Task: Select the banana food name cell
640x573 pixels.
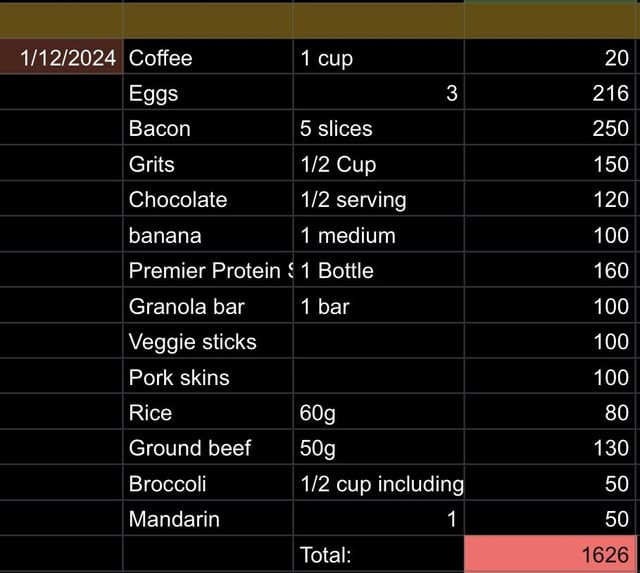Action: tap(208, 234)
